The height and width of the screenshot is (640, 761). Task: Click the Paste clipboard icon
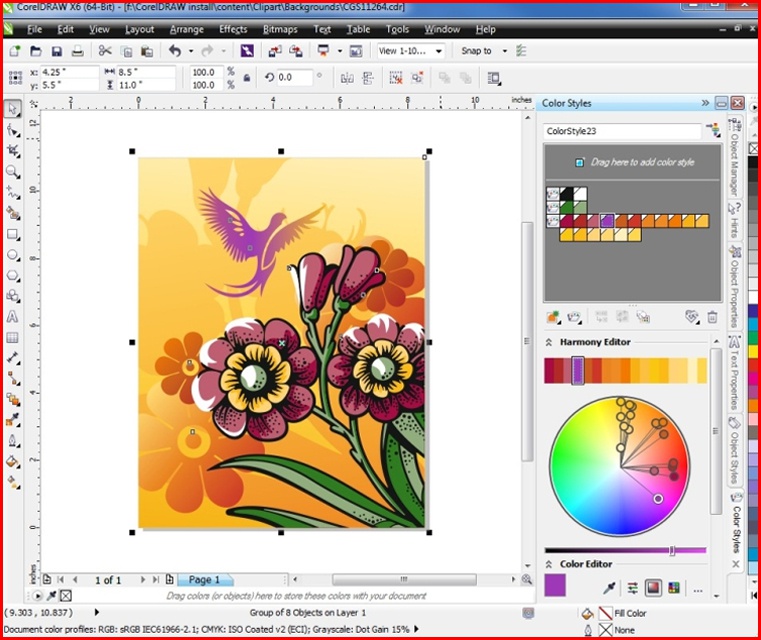[147, 50]
